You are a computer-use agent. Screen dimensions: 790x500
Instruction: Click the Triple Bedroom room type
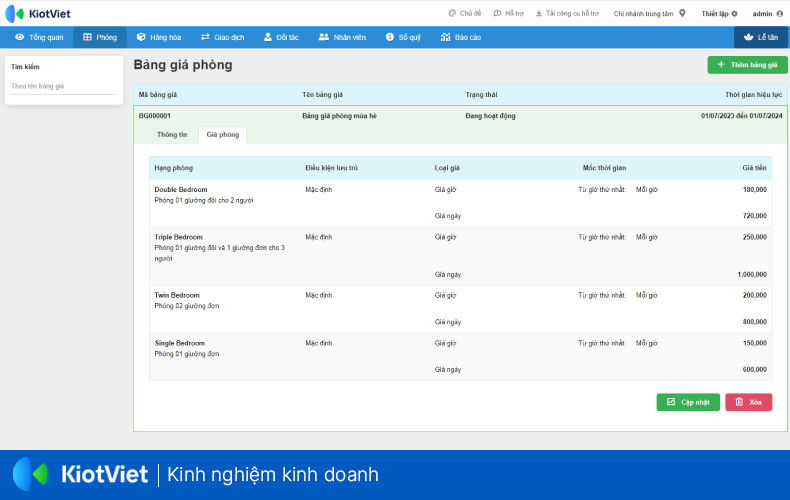tap(178, 237)
